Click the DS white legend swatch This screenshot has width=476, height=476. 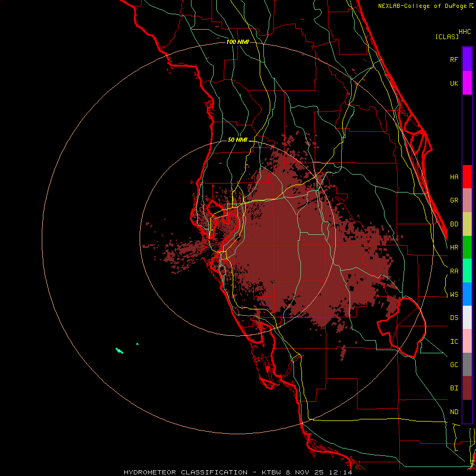(x=467, y=317)
